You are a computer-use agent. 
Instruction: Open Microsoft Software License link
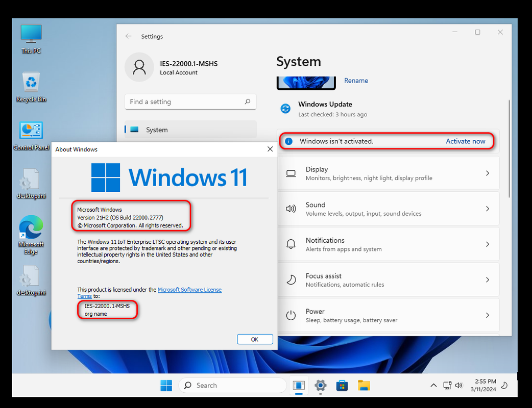tap(189, 290)
